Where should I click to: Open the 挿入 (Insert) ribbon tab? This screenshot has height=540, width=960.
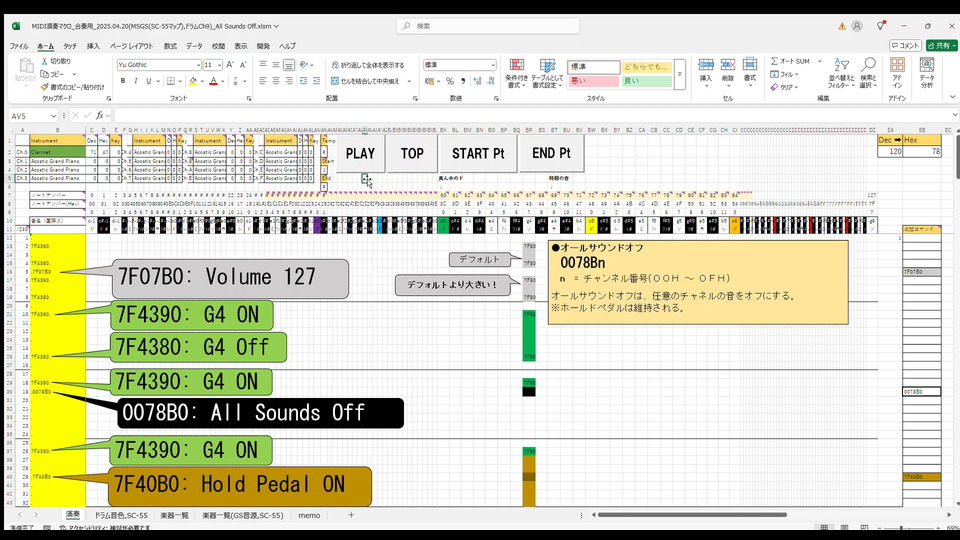93,46
